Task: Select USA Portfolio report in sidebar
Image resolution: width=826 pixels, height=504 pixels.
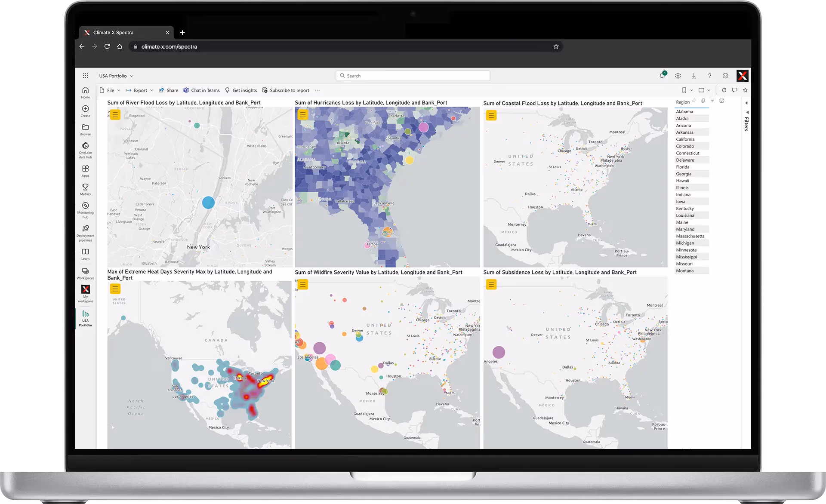Action: (85, 319)
